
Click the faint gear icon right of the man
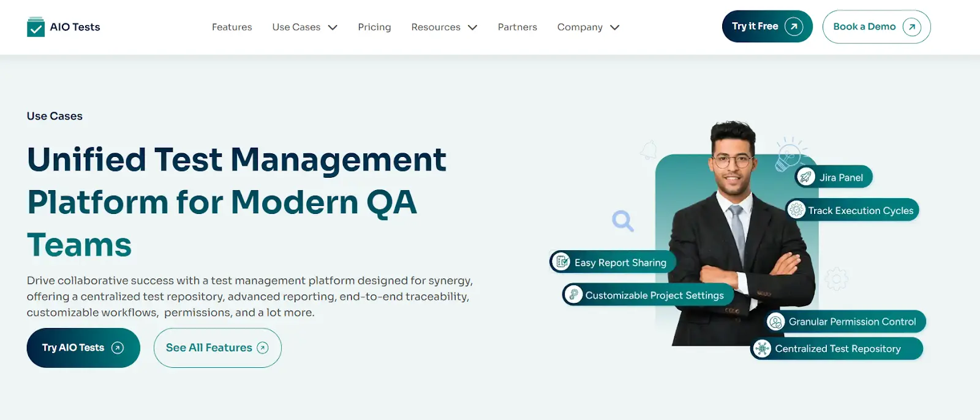point(836,278)
